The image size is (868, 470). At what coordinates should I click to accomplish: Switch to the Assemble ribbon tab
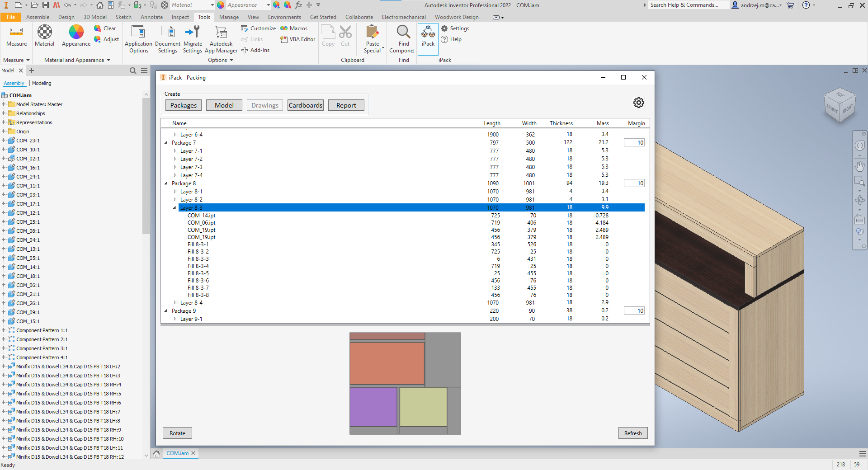38,17
